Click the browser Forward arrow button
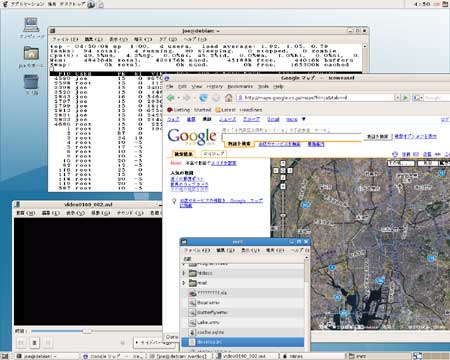The height and width of the screenshot is (360, 450). coord(187,98)
